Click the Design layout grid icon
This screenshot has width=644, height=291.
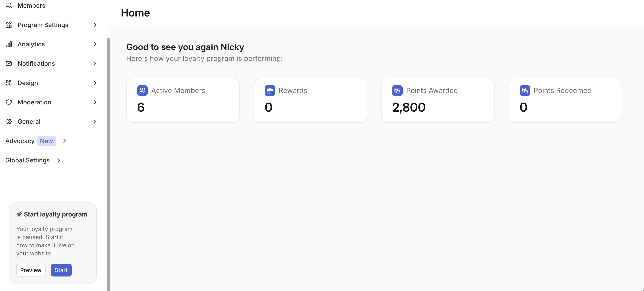(9, 83)
